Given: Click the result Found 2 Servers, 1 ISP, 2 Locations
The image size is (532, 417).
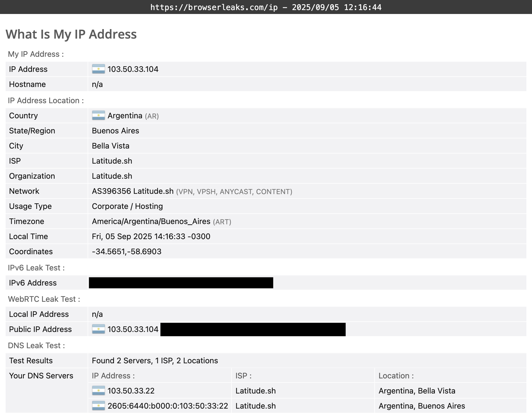Looking at the screenshot, I should pos(155,361).
